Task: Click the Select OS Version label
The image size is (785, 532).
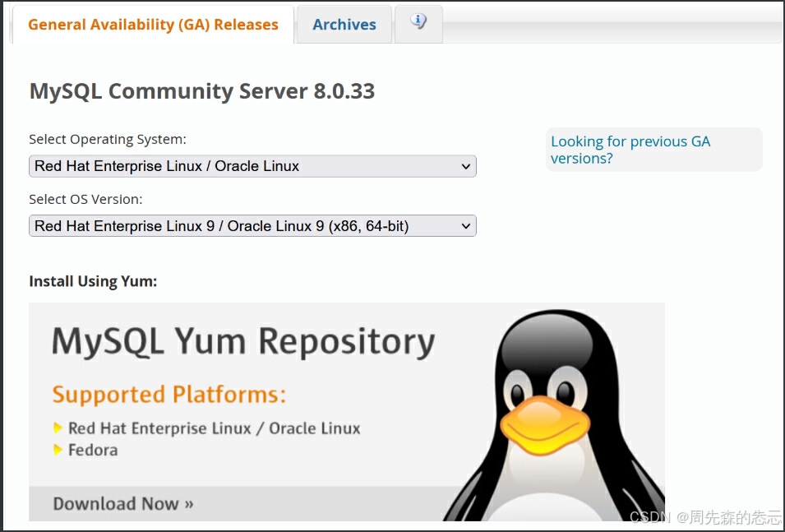Action: 85,199
